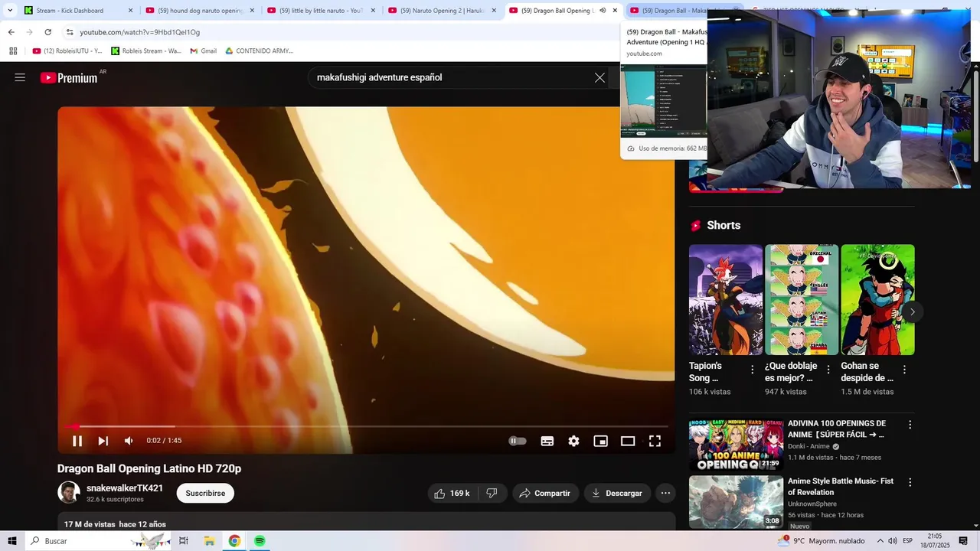Open the Chrome tab search dropdown
980x551 pixels.
point(10,11)
